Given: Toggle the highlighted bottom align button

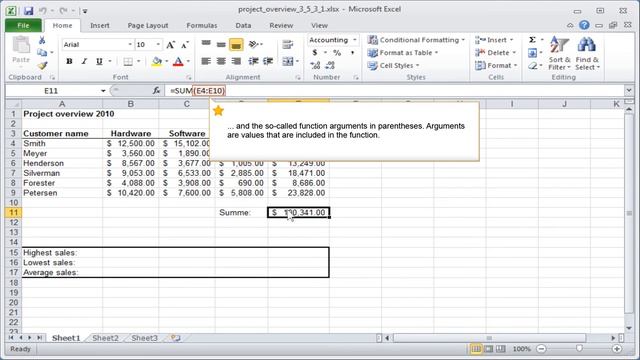Looking at the screenshot, I should 236,44.
